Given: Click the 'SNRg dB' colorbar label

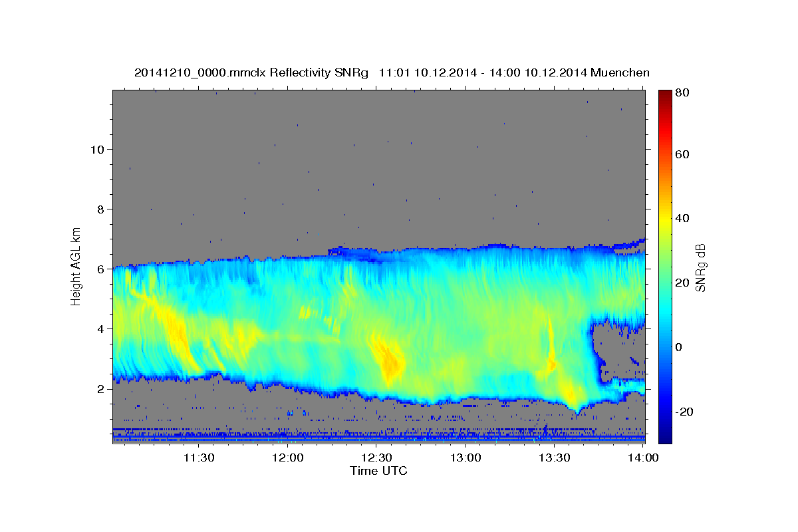Looking at the screenshot, I should click(700, 267).
